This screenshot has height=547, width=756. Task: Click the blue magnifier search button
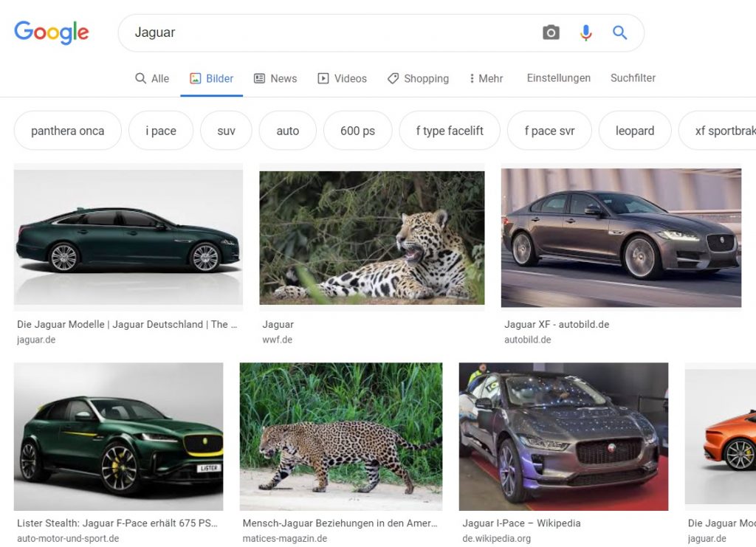pos(619,32)
